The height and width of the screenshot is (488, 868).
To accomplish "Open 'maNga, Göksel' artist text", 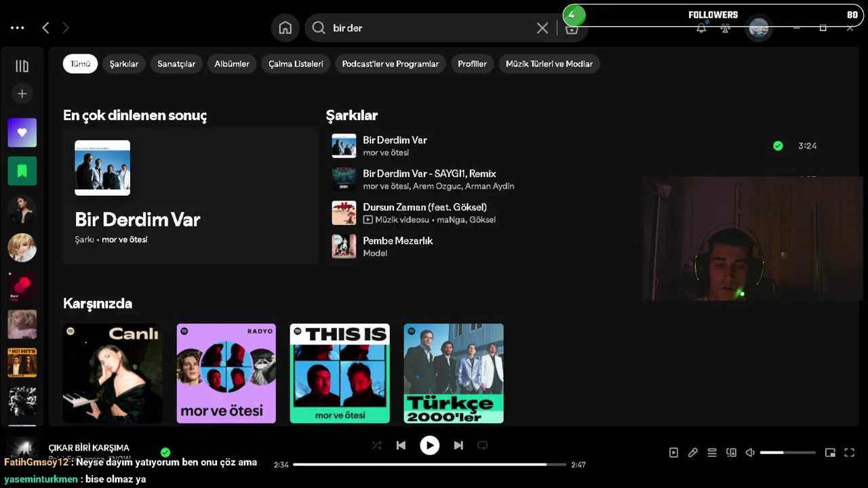I will [466, 220].
